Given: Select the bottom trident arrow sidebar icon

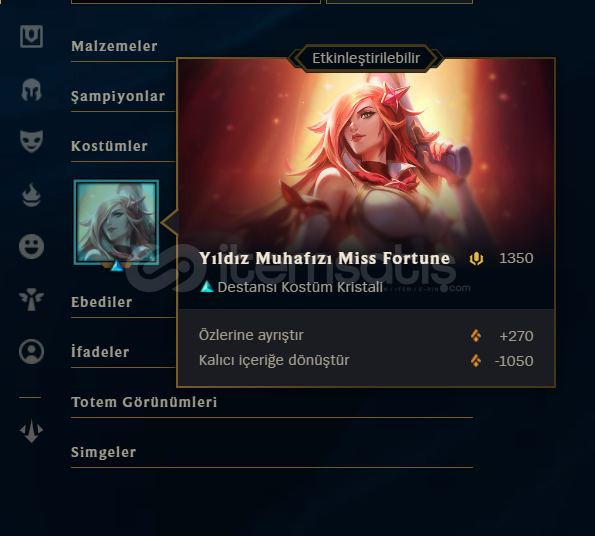Looking at the screenshot, I should (31, 431).
